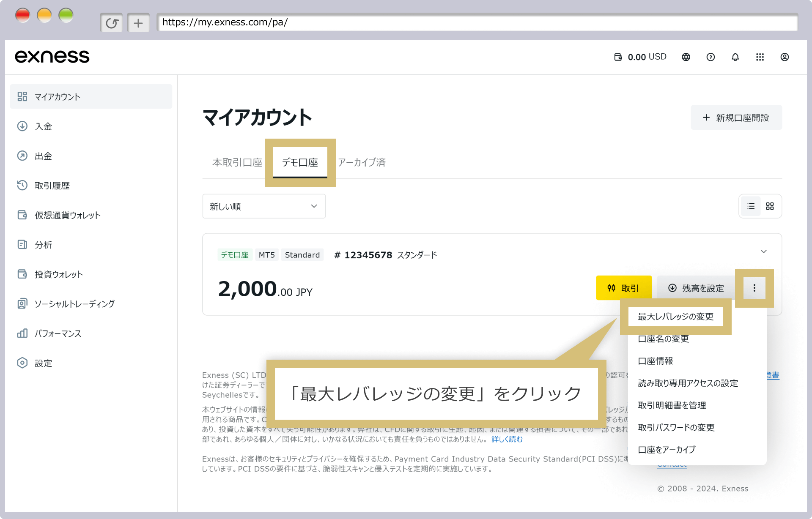Switch to アーカイブ済 tab

point(362,162)
